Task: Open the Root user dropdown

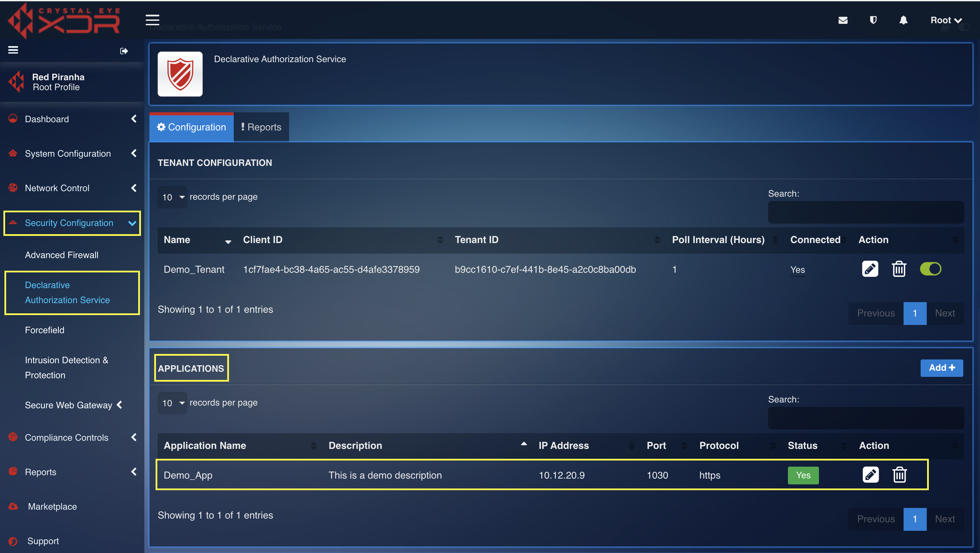Action: coord(946,20)
